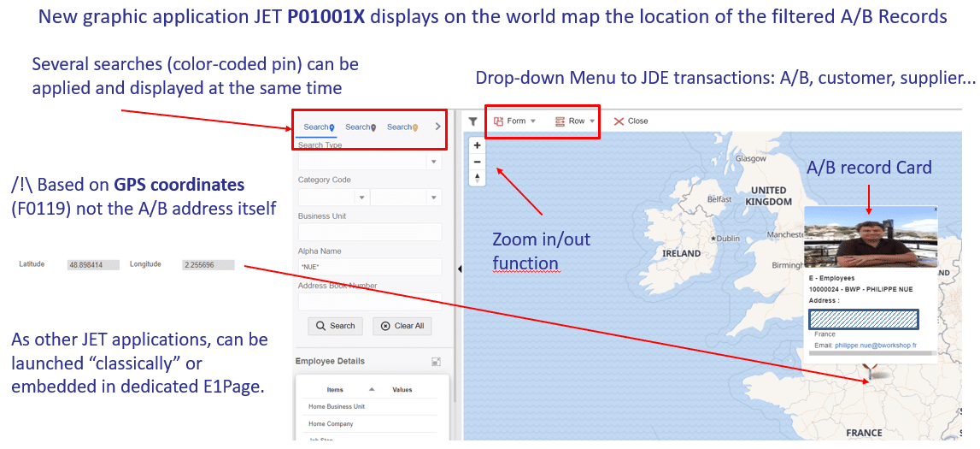Close the A/B record card
Image resolution: width=980 pixels, height=449 pixels.
point(935,209)
